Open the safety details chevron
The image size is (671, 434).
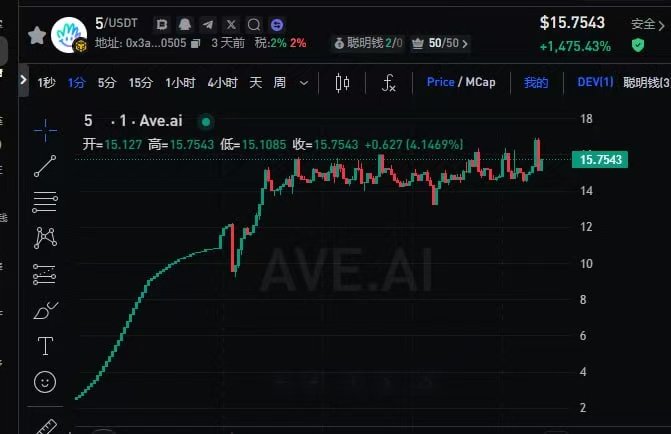coord(662,25)
